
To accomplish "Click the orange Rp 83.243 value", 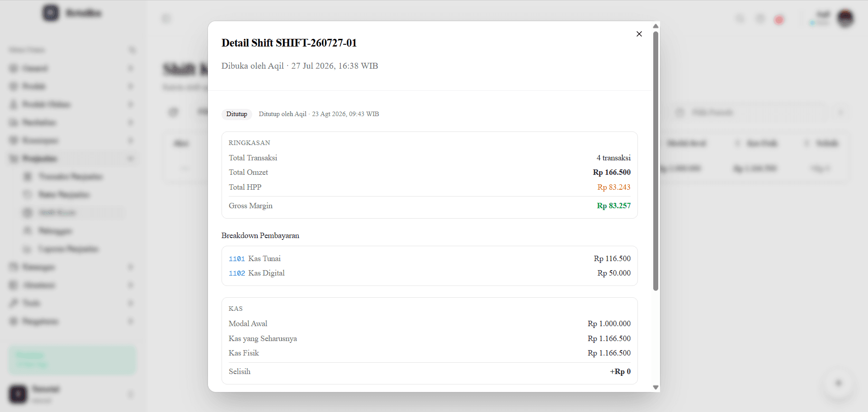I will point(613,187).
